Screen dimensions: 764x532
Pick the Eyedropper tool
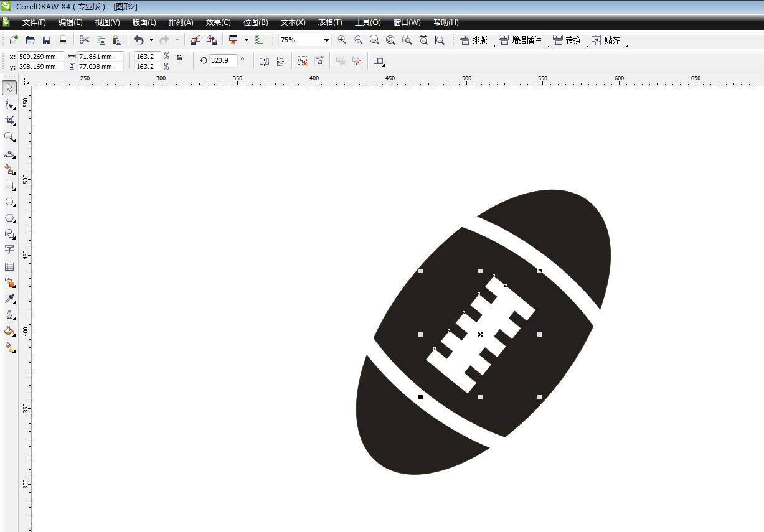point(9,299)
